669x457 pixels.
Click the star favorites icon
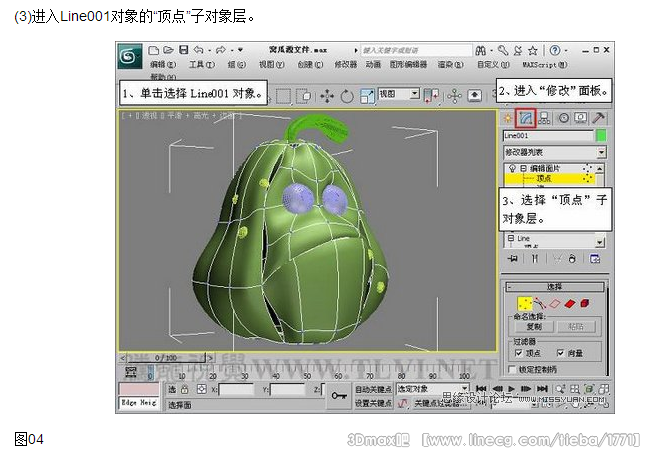532,51
